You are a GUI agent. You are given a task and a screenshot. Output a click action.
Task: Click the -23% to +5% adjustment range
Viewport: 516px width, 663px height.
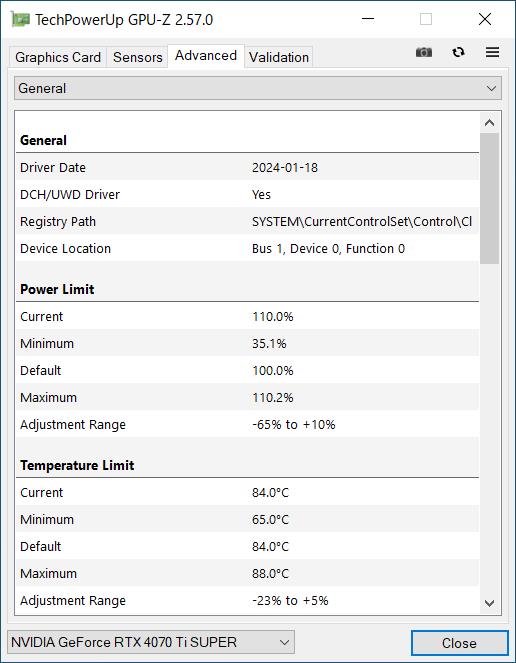click(x=290, y=600)
